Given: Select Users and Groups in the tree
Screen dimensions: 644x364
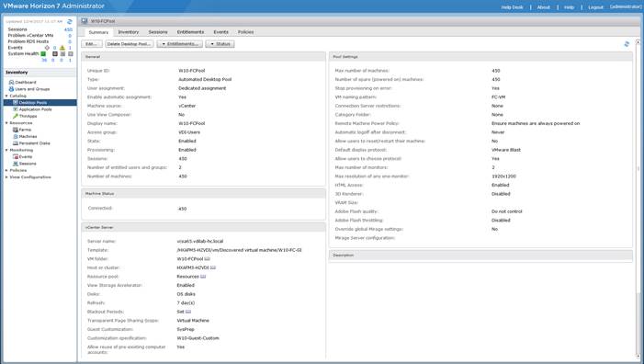Looking at the screenshot, I should [x=32, y=89].
